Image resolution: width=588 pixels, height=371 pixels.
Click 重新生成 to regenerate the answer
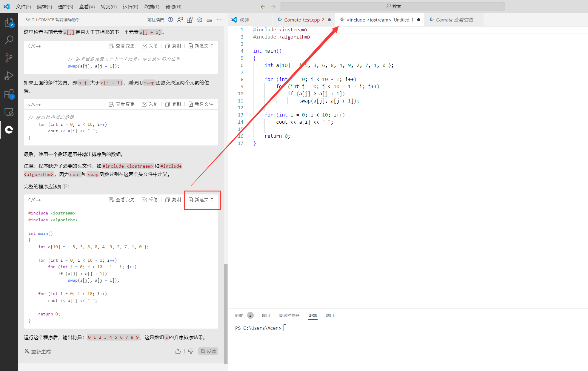38,352
